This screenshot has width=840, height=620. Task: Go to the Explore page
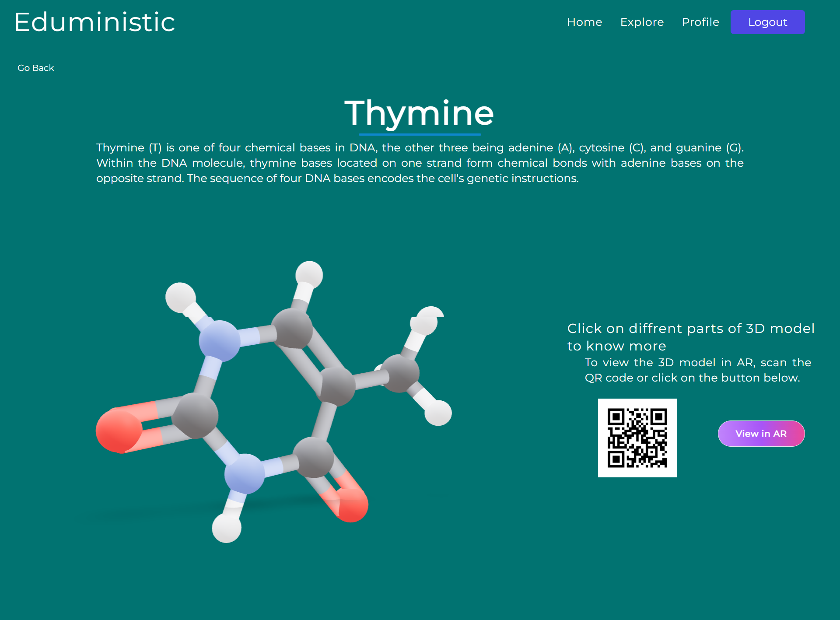(x=642, y=22)
